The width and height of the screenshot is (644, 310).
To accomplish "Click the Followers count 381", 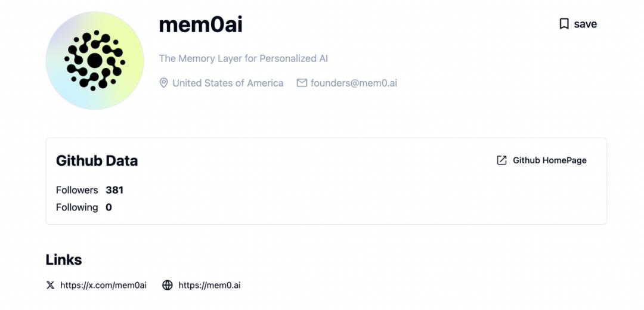I will tap(114, 190).
